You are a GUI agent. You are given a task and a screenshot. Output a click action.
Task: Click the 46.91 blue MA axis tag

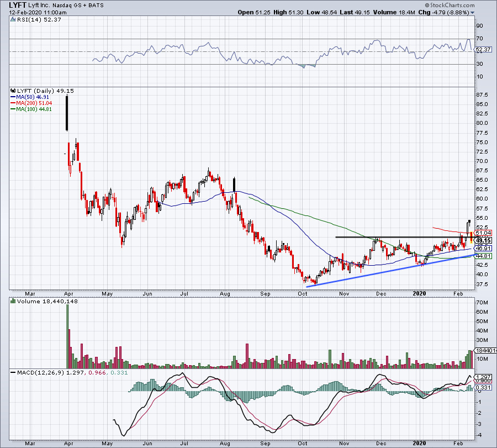point(482,249)
